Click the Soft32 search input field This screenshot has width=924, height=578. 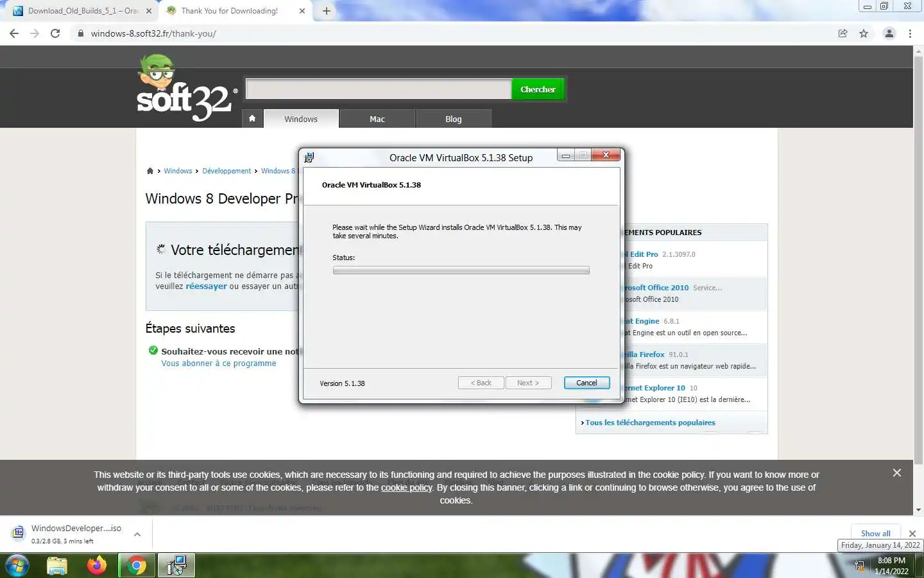[x=379, y=89]
